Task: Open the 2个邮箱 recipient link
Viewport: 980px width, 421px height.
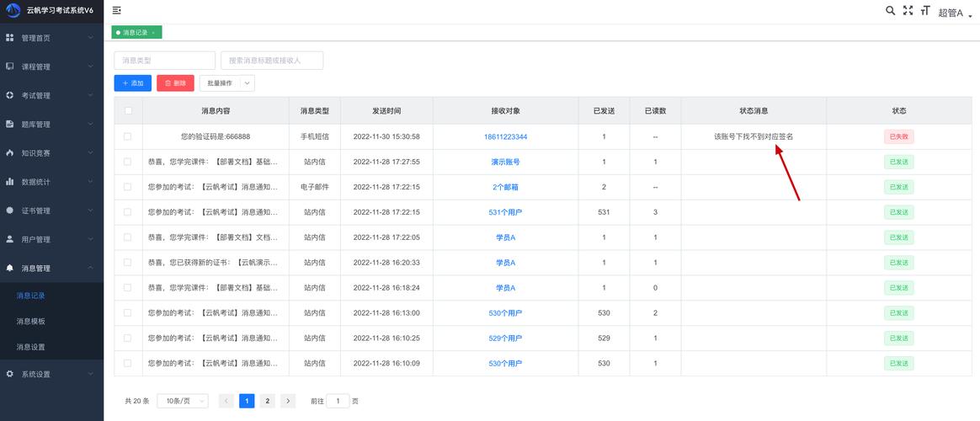Action: tap(505, 187)
